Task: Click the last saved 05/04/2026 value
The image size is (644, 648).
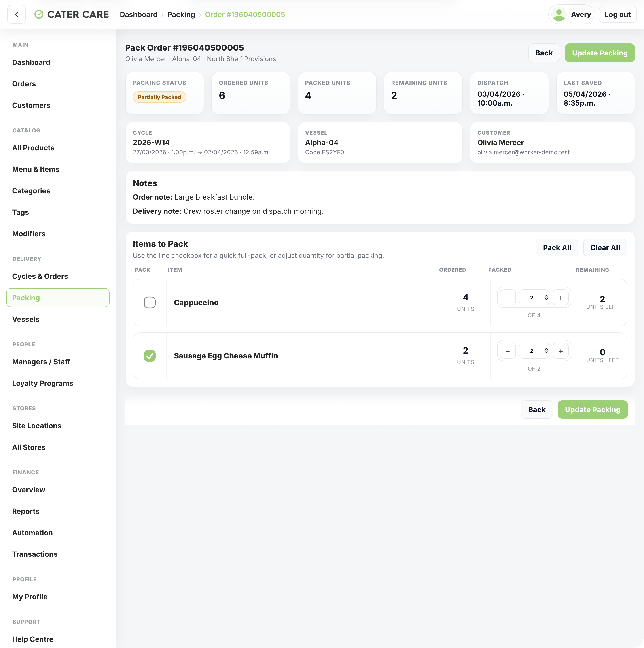Action: pos(587,99)
